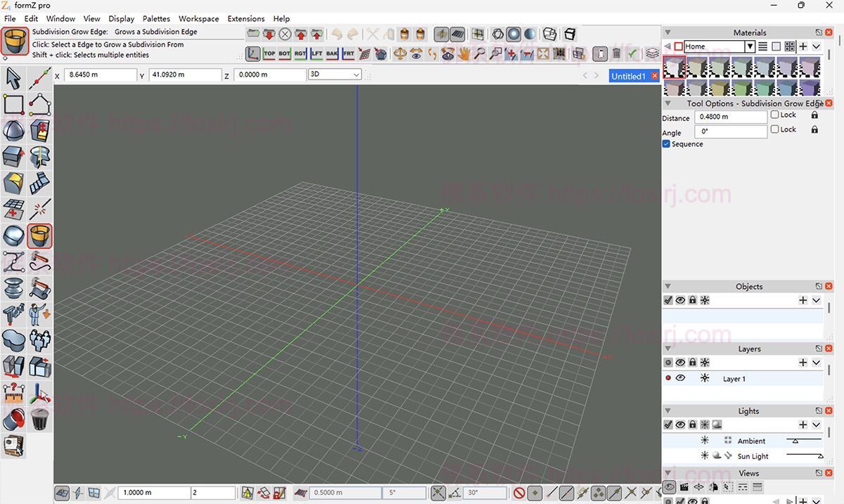
Task: Select the Sphere primitive tool
Action: pos(13,131)
